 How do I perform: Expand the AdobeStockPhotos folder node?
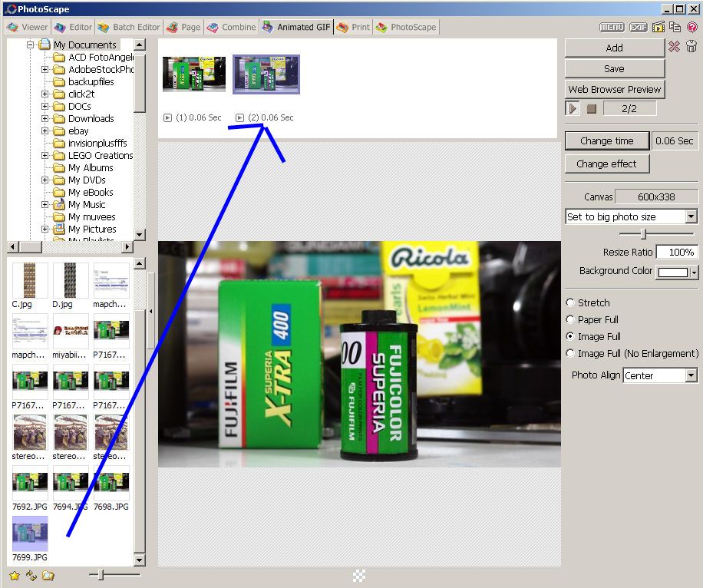45,70
